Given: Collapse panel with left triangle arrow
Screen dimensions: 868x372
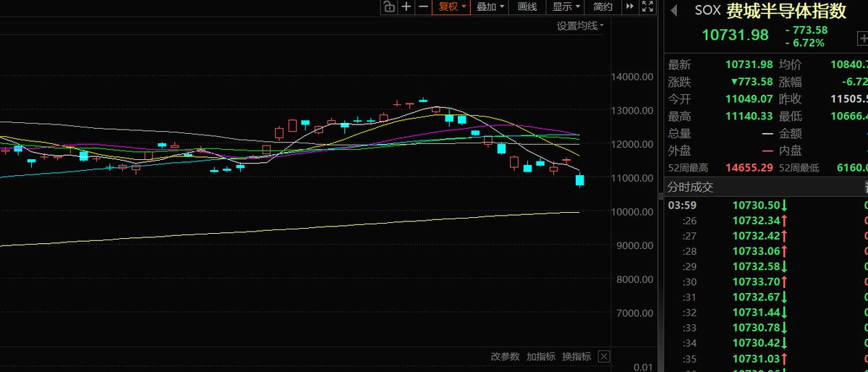Looking at the screenshot, I should coord(673,10).
